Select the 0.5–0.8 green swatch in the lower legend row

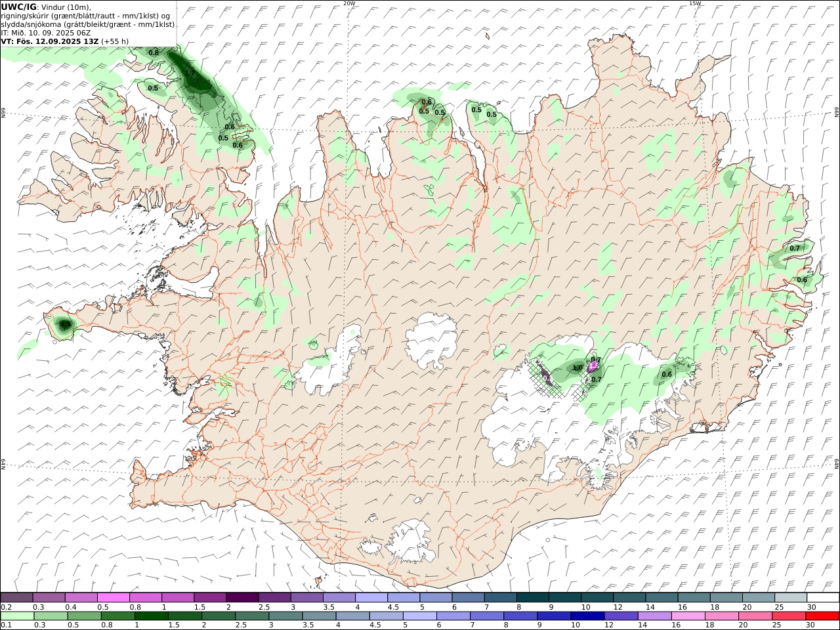click(84, 616)
